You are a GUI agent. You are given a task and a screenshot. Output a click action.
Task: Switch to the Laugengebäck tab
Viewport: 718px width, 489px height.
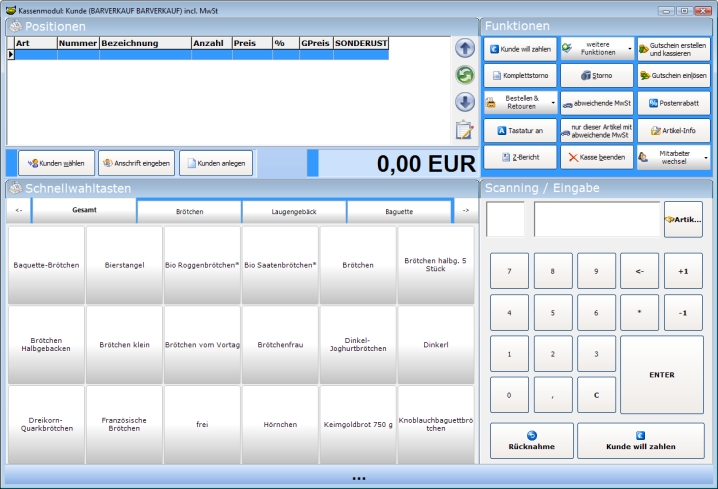point(294,212)
